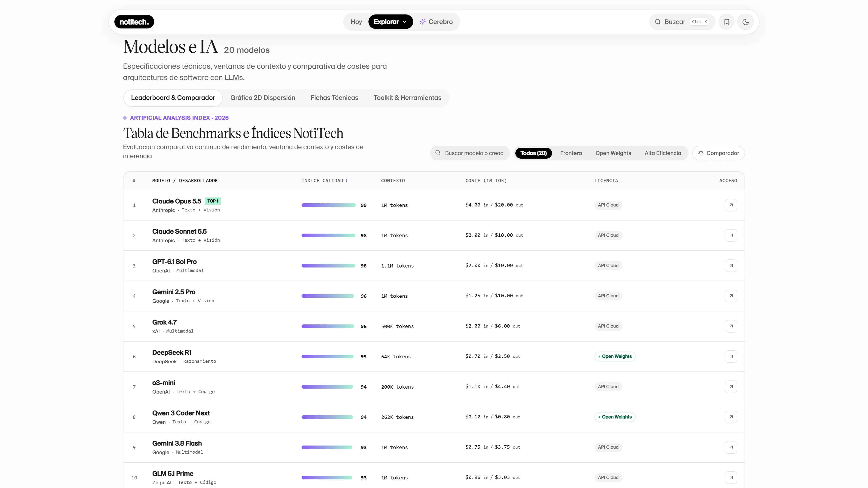
Task: Go to the Hoy section
Action: point(356,22)
